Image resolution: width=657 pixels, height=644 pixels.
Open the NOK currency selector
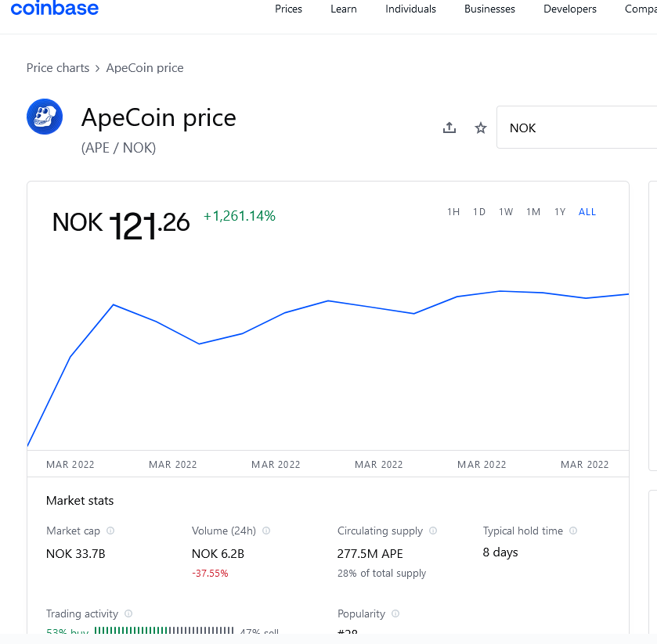pyautogui.click(x=576, y=128)
